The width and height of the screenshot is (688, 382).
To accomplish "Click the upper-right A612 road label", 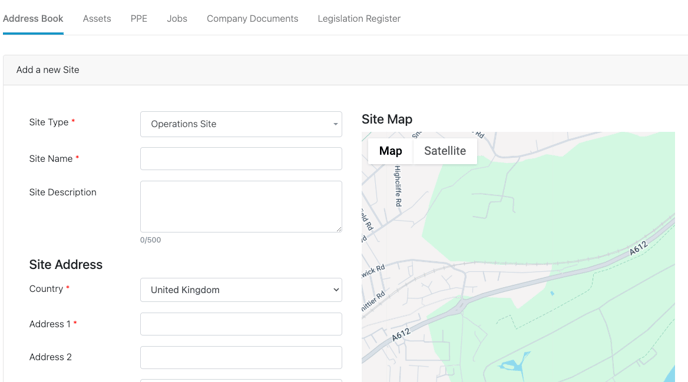I will (x=638, y=248).
